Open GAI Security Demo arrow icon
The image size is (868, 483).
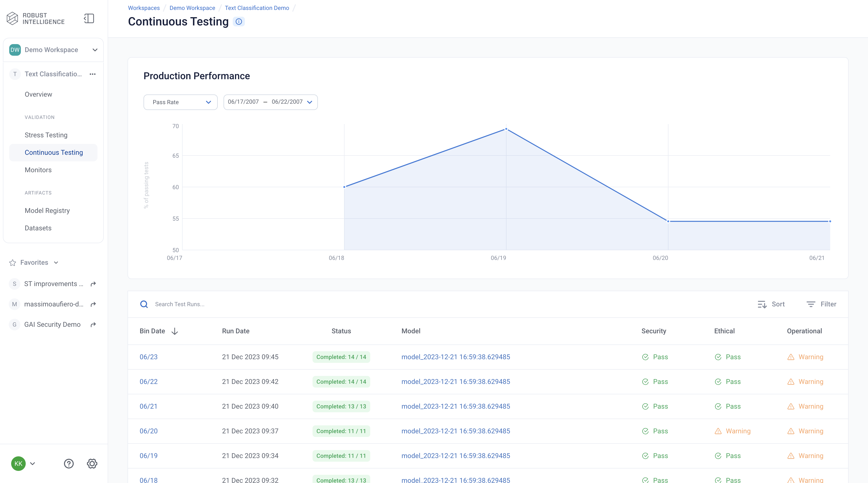[93, 325]
